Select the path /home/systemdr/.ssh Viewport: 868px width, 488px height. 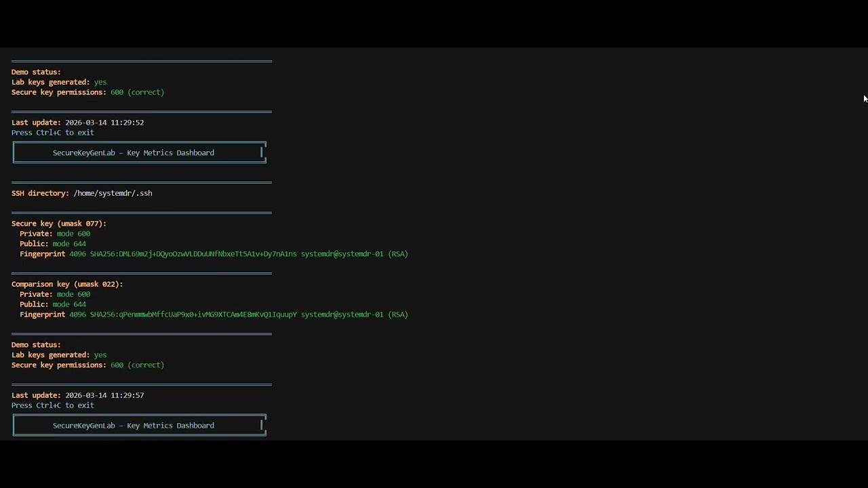[x=113, y=193]
